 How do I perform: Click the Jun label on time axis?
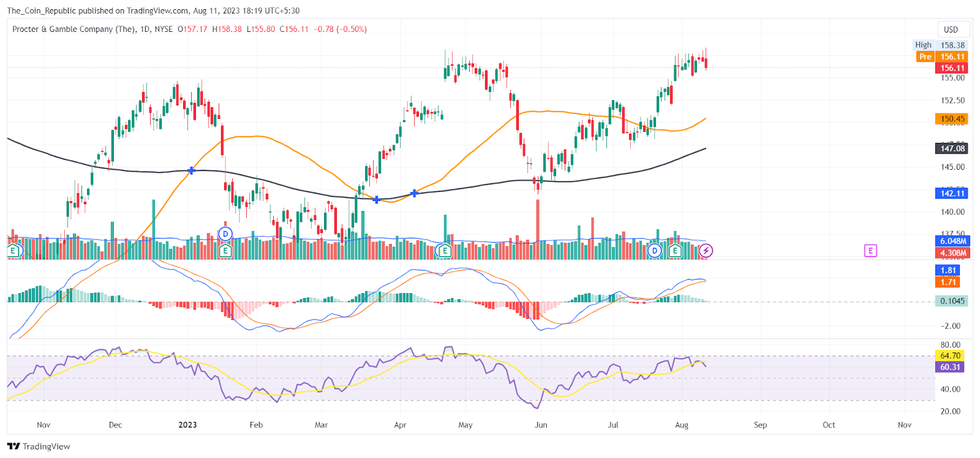point(541,425)
